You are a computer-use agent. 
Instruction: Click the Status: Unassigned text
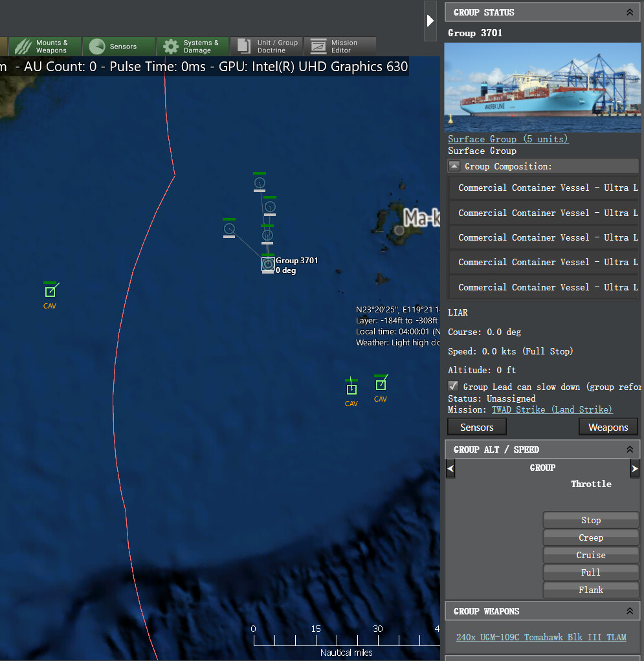tap(492, 398)
